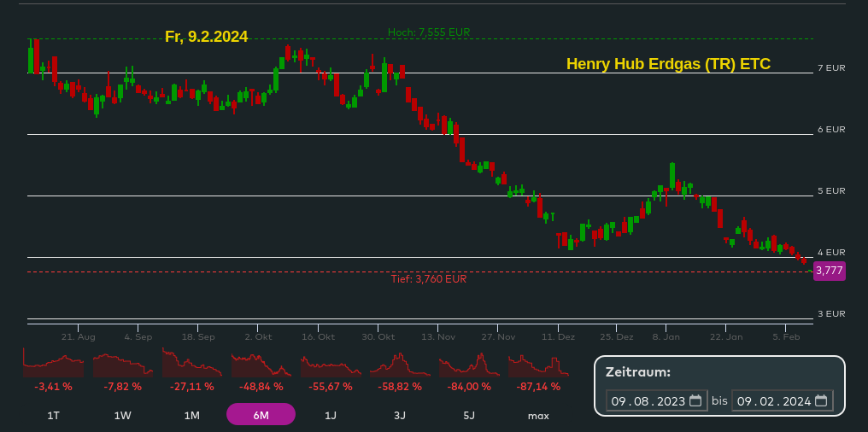The image size is (868, 432).
Task: Click the -27,11 % performance value
Action: tap(191, 387)
